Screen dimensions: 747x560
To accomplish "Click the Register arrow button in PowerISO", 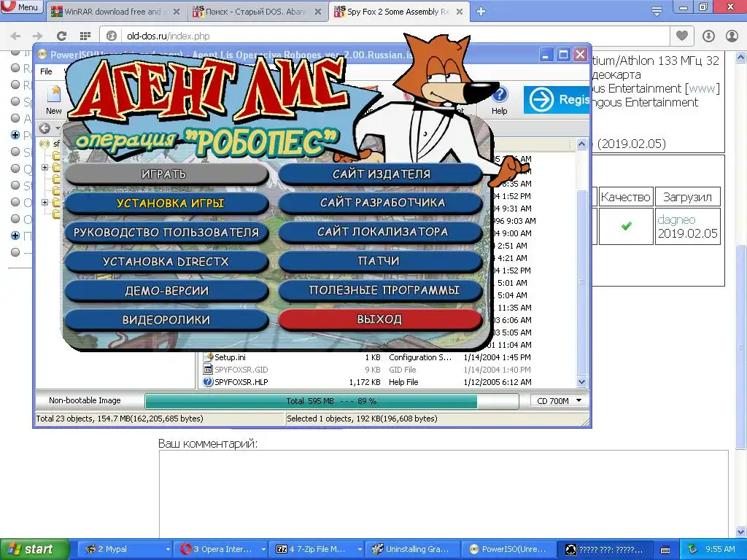I will [557, 99].
